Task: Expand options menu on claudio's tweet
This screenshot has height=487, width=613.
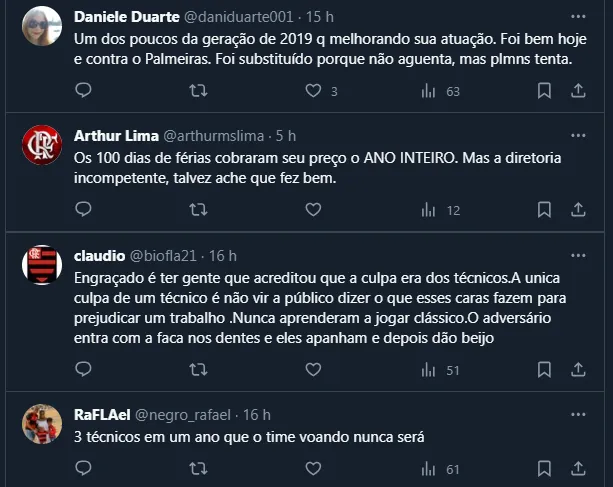Action: [578, 256]
